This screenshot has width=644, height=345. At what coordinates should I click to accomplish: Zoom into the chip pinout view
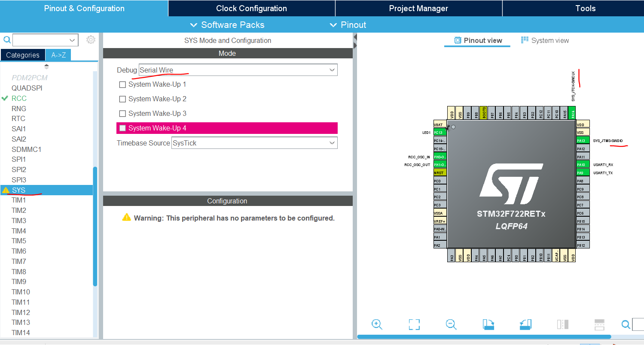tap(377, 324)
